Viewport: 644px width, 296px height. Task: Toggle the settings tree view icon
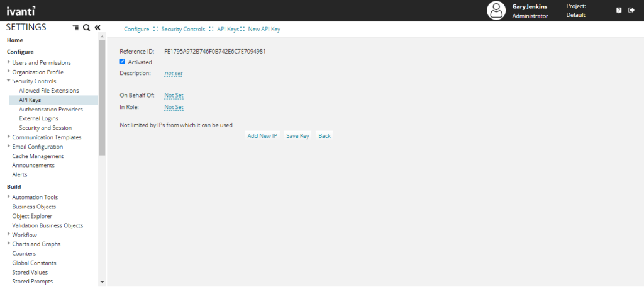tap(75, 28)
